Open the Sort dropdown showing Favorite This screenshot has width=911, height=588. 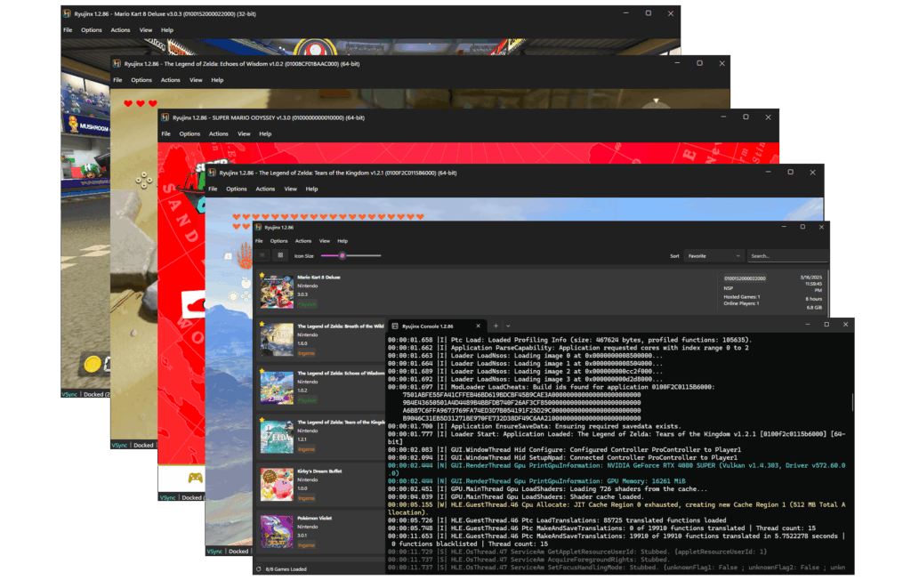[712, 256]
